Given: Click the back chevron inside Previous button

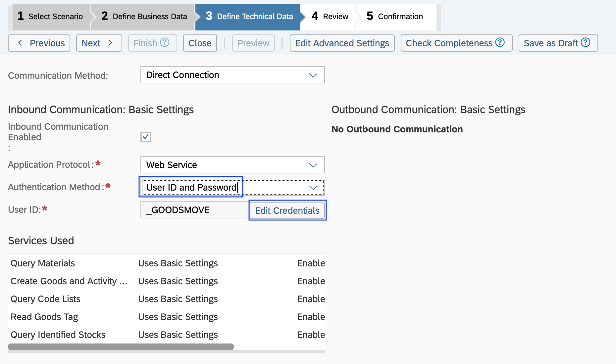Looking at the screenshot, I should 21,43.
